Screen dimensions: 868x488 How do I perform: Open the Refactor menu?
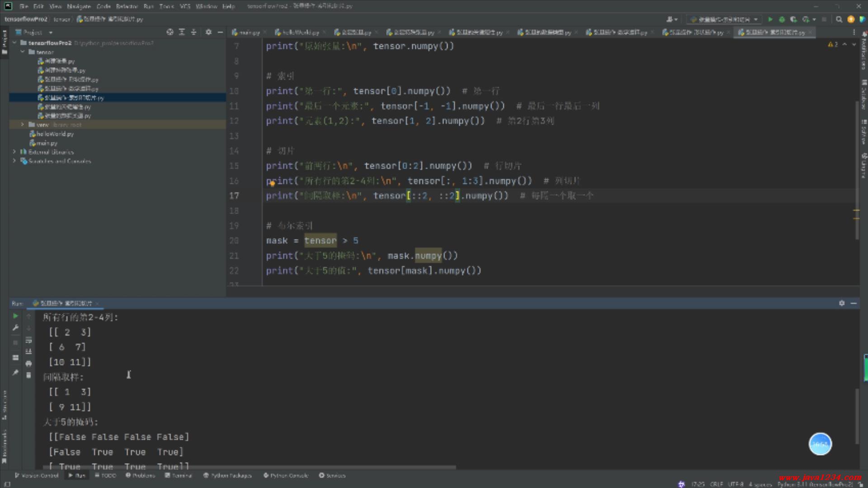127,6
